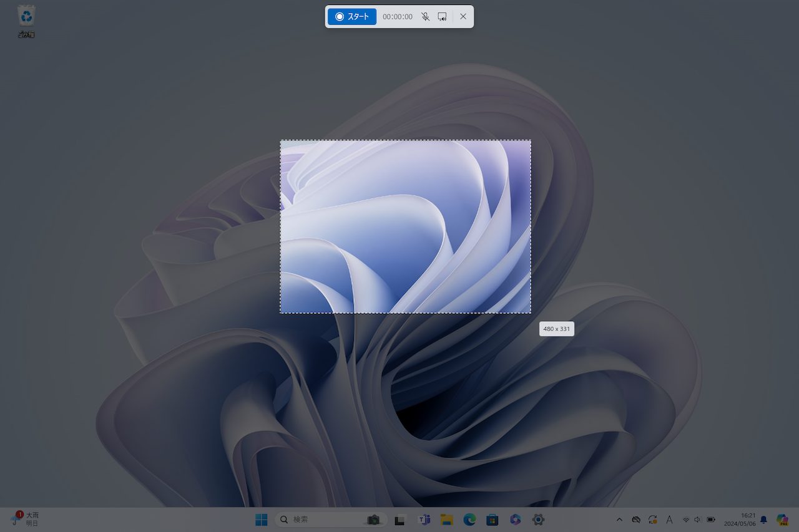Open the Recycle Bin desktop icon
Viewport: 799px width, 532px height.
coord(26,21)
